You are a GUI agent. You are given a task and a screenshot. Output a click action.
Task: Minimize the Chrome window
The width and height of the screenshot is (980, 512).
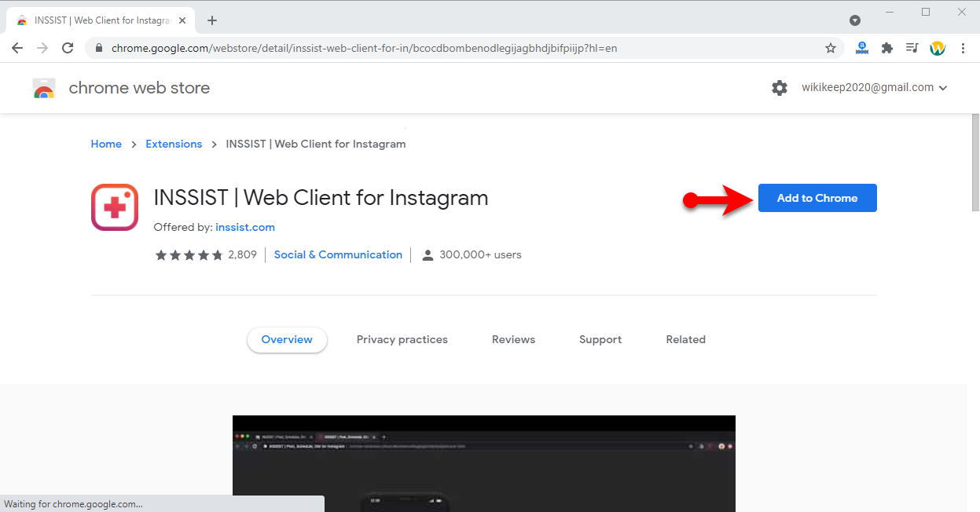click(890, 12)
